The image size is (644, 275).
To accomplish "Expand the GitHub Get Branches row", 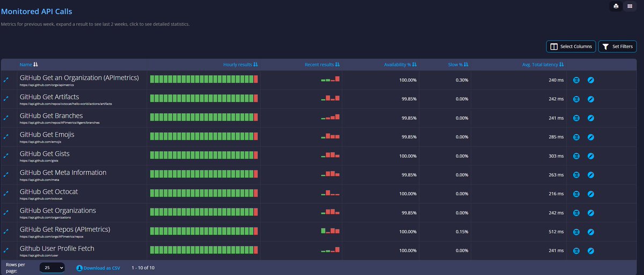I will [x=6, y=118].
